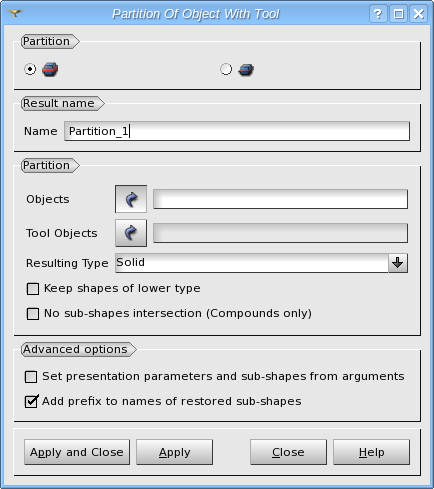Click the maximize window icon

pyautogui.click(x=398, y=14)
